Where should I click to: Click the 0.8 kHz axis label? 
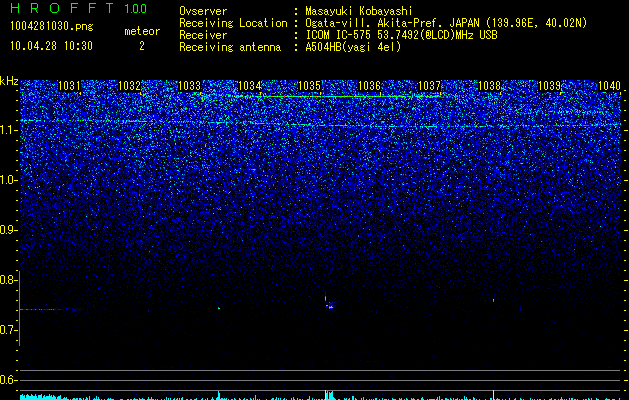click(x=8, y=280)
